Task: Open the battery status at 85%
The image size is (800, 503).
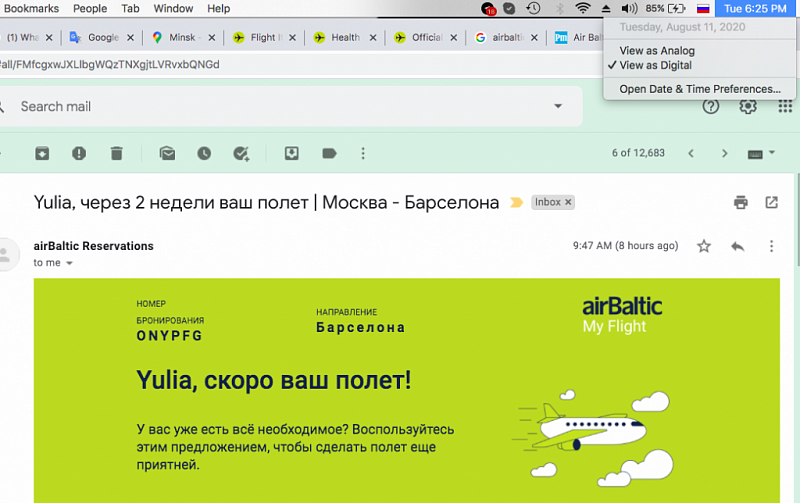Action: [665, 8]
